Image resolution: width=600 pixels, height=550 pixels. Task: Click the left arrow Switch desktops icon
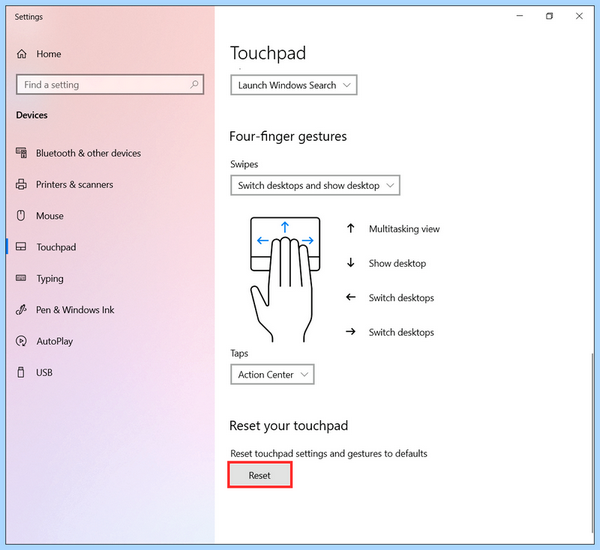351,297
